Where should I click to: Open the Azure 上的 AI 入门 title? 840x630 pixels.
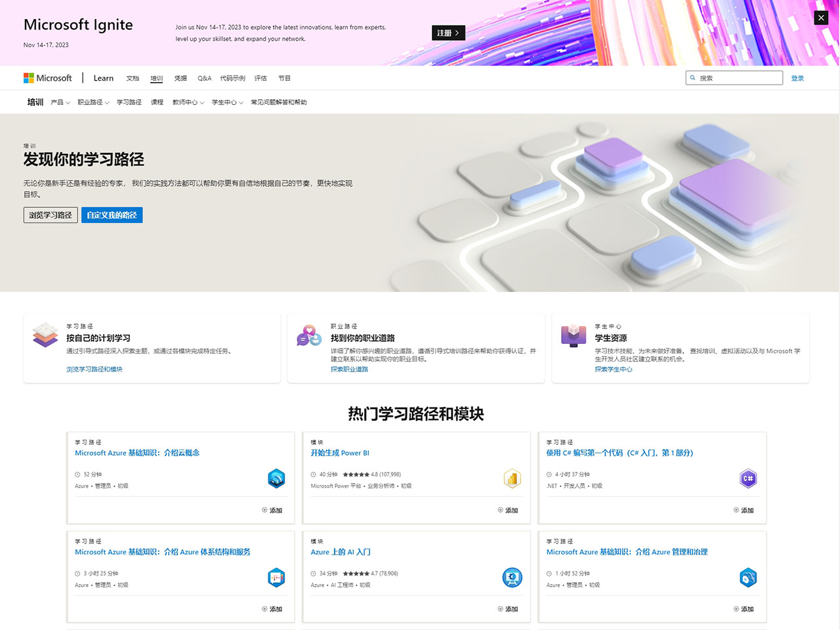click(x=341, y=552)
